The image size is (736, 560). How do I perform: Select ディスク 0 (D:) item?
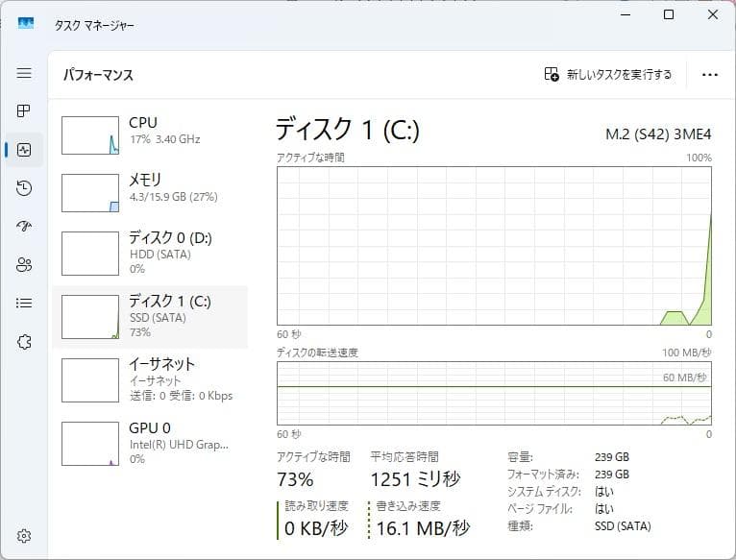click(x=150, y=253)
